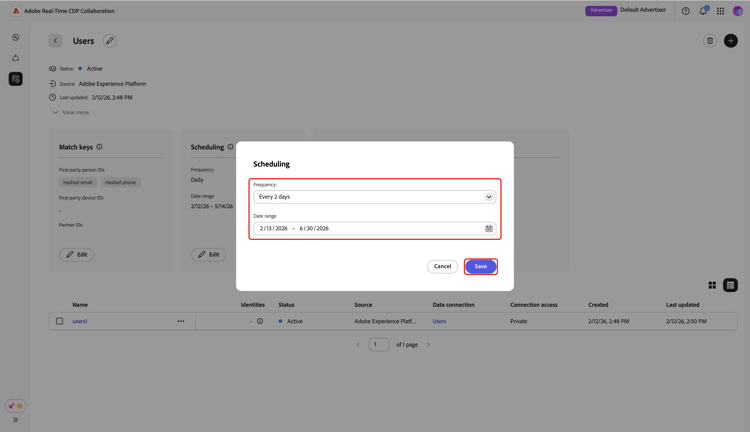Expand View more details
This screenshot has width=750, height=432.
click(71, 112)
